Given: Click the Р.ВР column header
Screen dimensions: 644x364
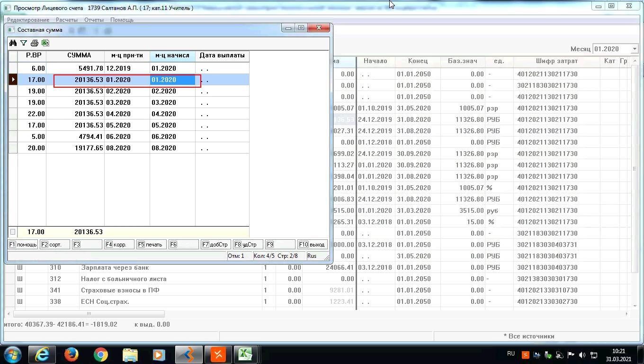Looking at the screenshot, I should pos(32,55).
